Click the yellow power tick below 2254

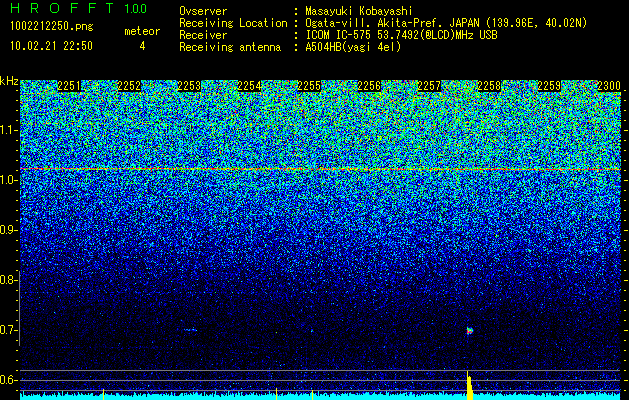[x=277, y=394]
